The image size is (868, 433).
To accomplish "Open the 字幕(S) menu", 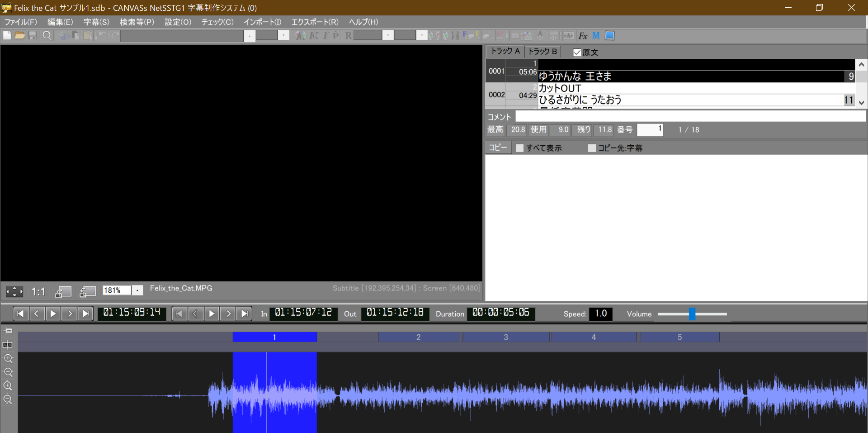I will [x=96, y=22].
